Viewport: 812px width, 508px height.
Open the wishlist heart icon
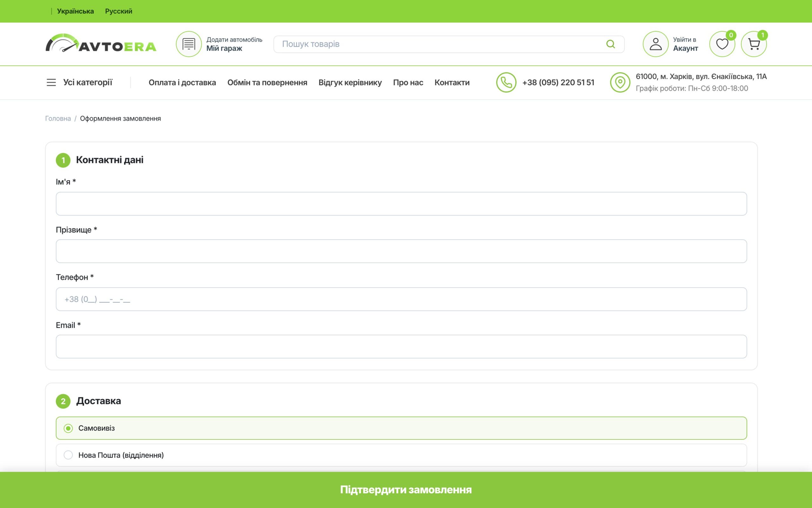[722, 44]
